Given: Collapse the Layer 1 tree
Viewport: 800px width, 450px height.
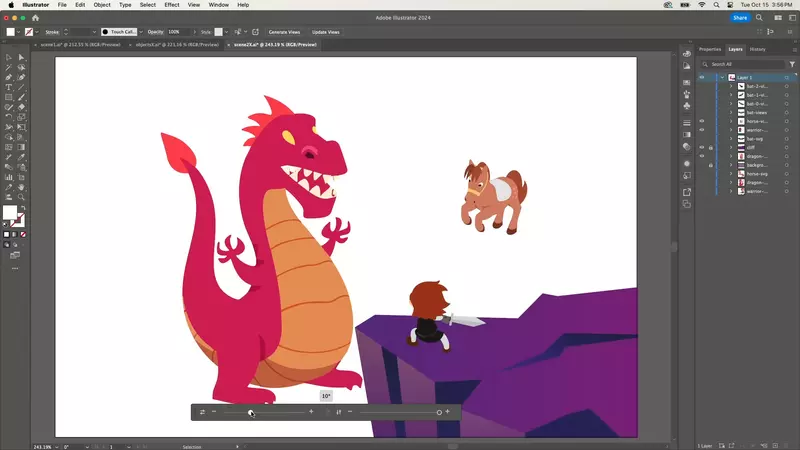Looking at the screenshot, I should (722, 77).
